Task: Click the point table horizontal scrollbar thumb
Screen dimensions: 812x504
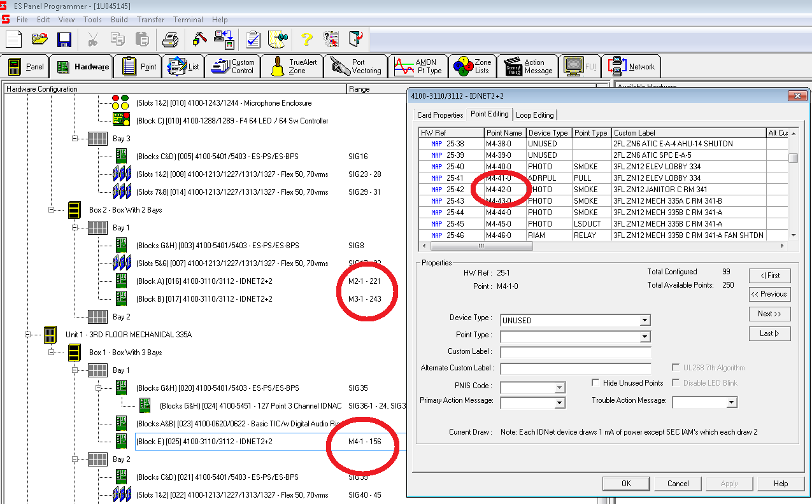Action: click(481, 246)
